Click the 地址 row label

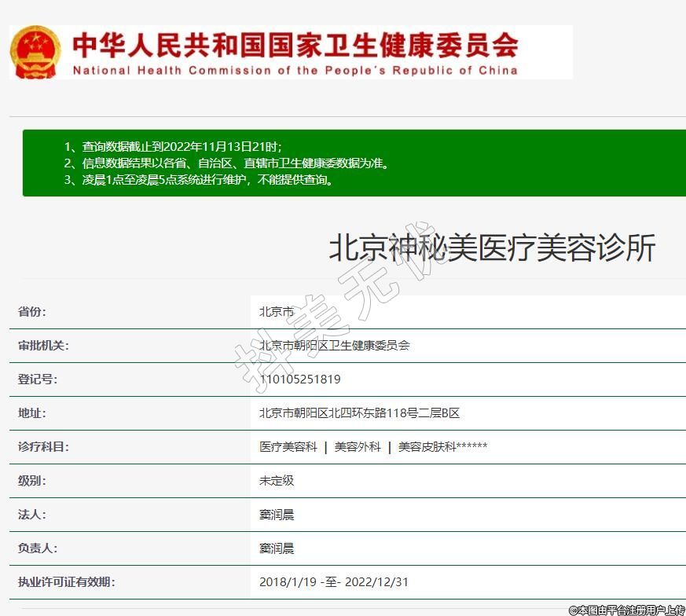coord(32,413)
